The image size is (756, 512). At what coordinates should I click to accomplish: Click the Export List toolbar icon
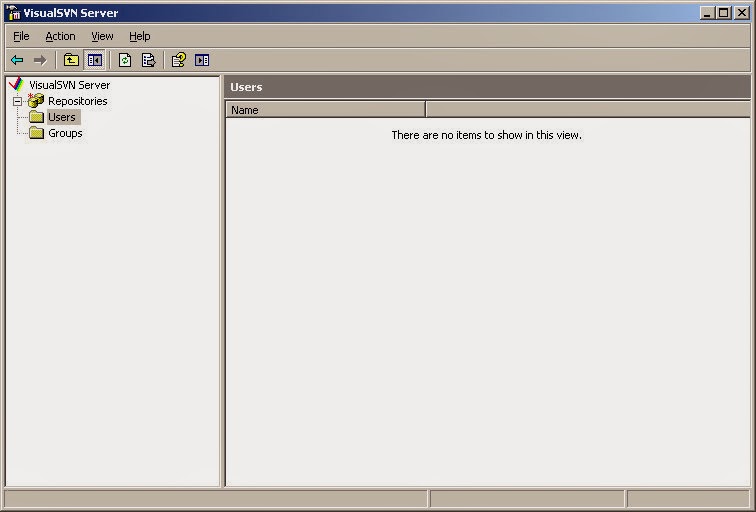pyautogui.click(x=148, y=60)
